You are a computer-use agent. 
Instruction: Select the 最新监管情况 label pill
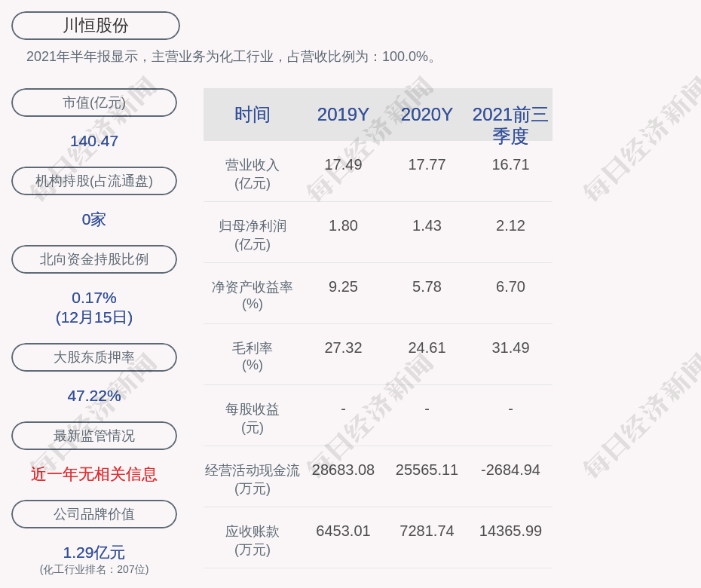click(94, 436)
